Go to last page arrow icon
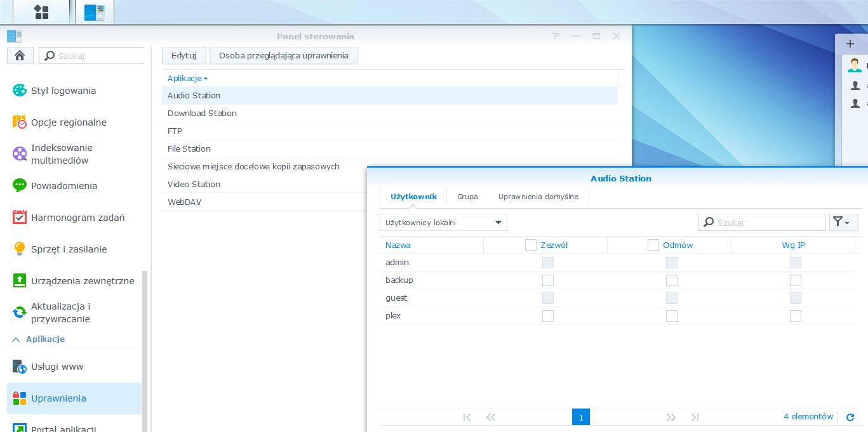Viewport: 868px width, 432px height. [695, 417]
